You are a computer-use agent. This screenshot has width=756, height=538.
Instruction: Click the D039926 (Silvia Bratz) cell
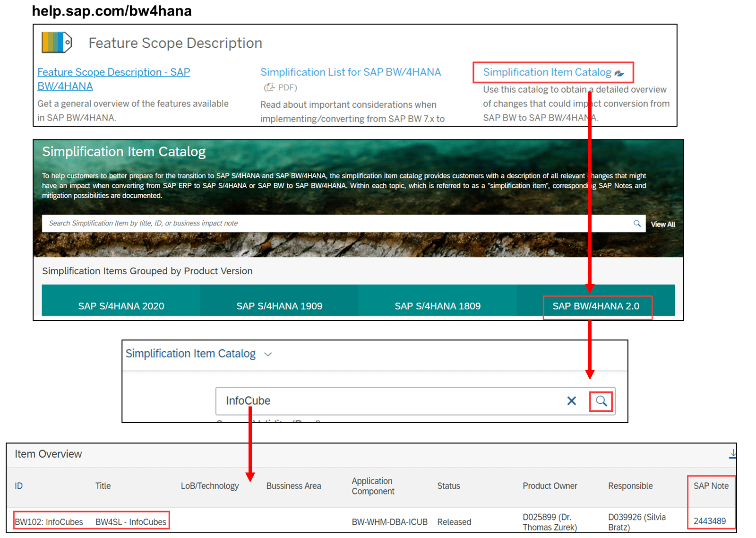[637, 522]
